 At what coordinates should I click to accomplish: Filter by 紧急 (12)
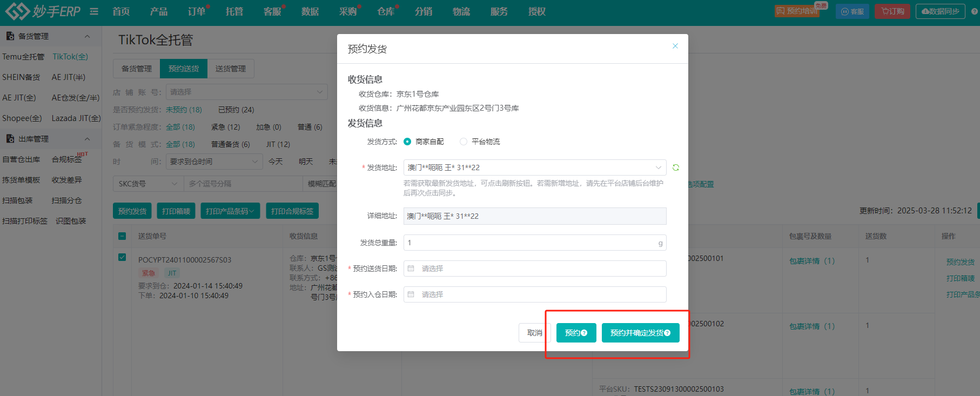pyautogui.click(x=226, y=127)
